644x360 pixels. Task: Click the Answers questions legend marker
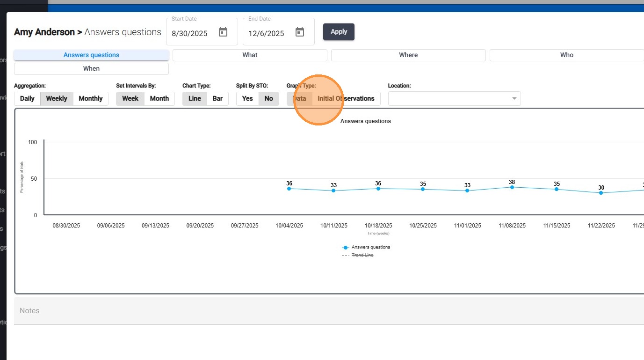[346, 247]
